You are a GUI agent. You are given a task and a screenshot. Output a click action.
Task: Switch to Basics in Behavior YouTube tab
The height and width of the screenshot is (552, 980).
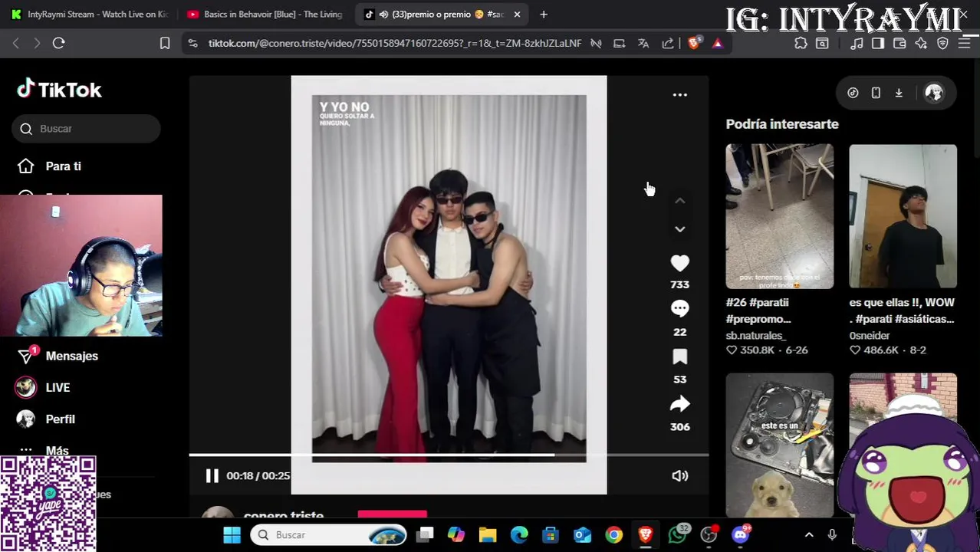[265, 14]
